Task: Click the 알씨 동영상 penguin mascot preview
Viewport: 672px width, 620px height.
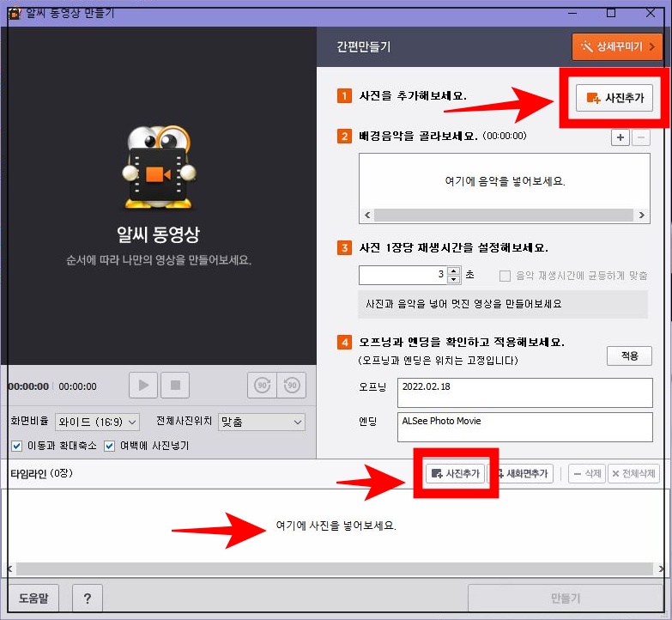Action: [x=159, y=167]
